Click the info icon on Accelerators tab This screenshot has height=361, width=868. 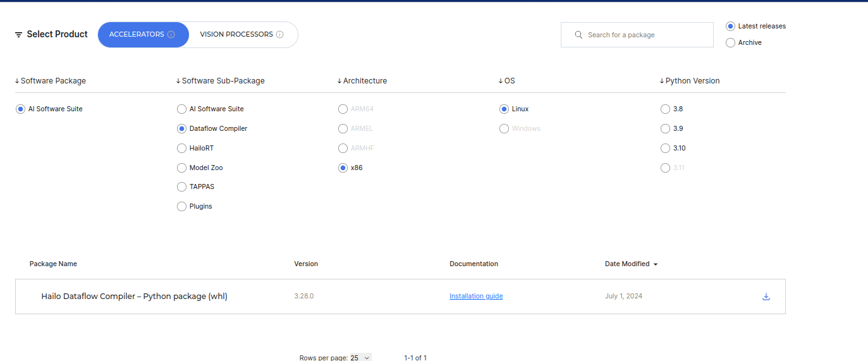171,35
